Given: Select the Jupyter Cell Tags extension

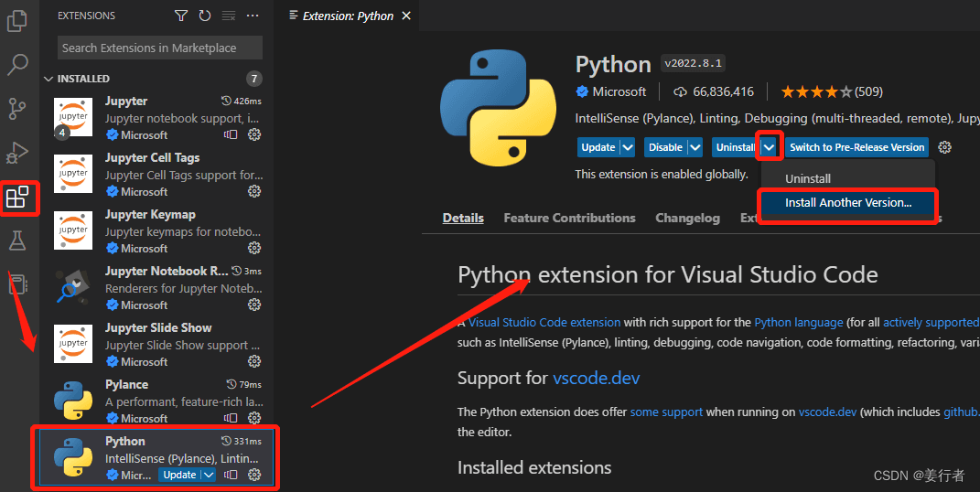Looking at the screenshot, I should [x=156, y=174].
